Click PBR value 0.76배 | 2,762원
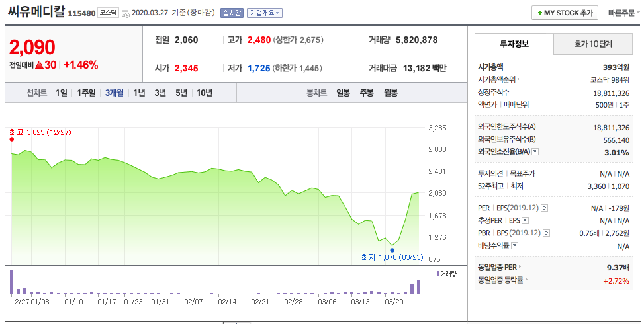Viewport: 644px width, 324px height. click(x=604, y=233)
